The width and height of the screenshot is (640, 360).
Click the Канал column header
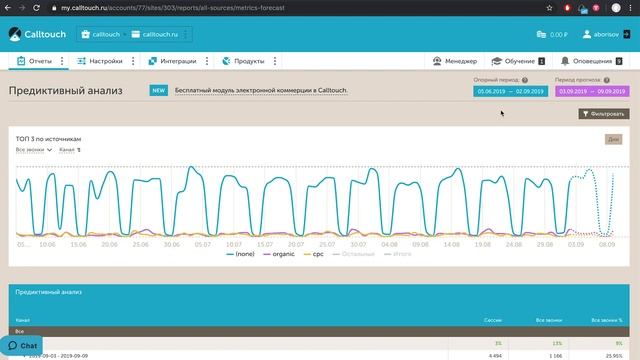pos(22,320)
